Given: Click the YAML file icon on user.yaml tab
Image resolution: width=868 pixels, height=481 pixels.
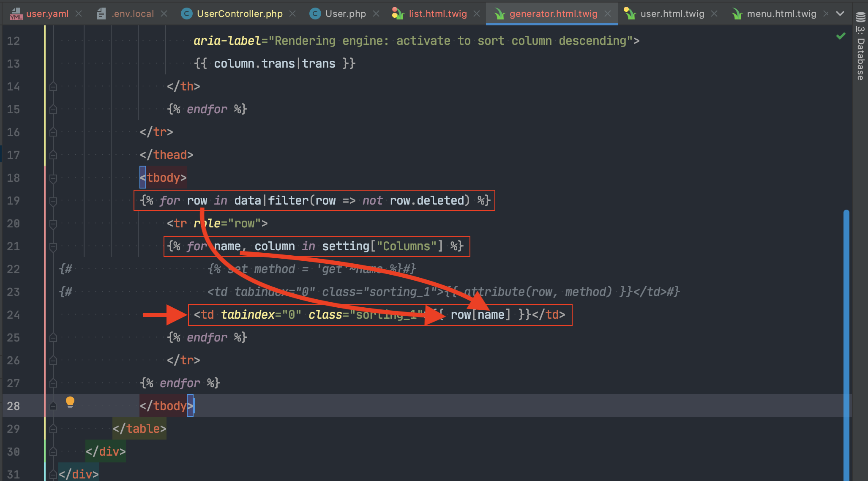Looking at the screenshot, I should [x=16, y=14].
